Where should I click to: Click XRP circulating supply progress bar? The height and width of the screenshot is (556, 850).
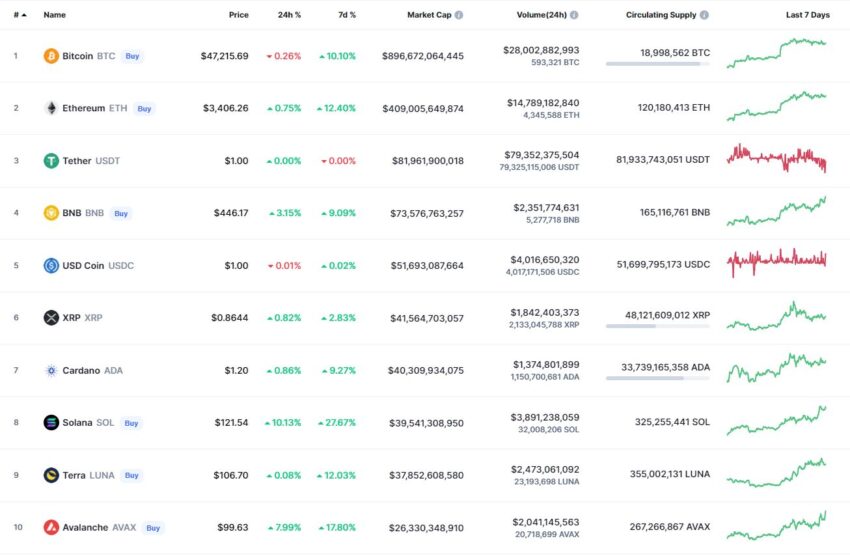click(658, 326)
